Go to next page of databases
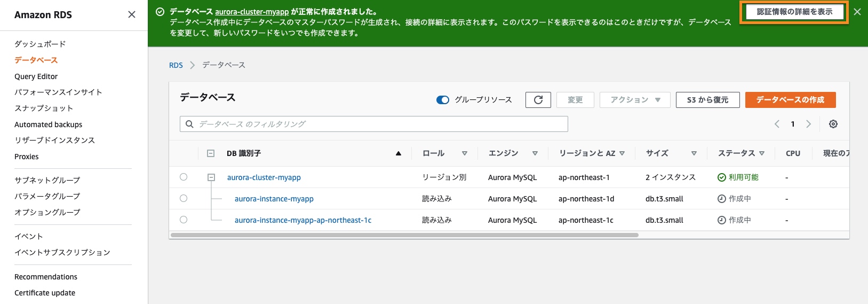 pos(808,124)
